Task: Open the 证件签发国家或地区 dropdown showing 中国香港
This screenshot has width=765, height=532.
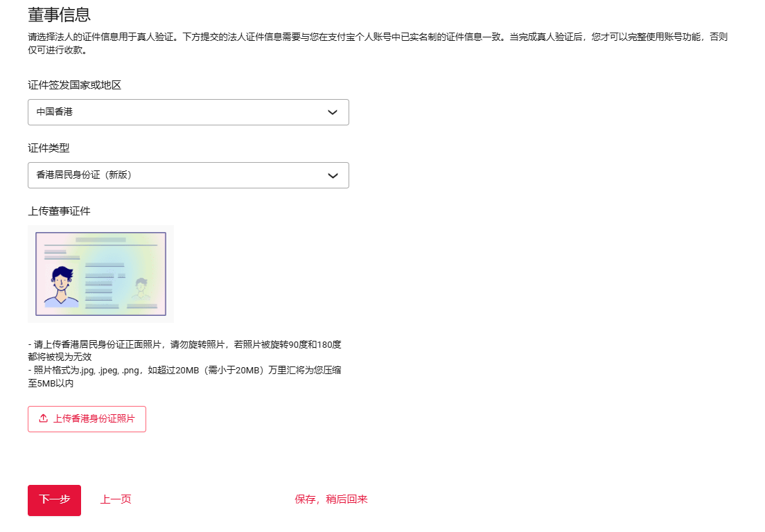Action: (188, 112)
